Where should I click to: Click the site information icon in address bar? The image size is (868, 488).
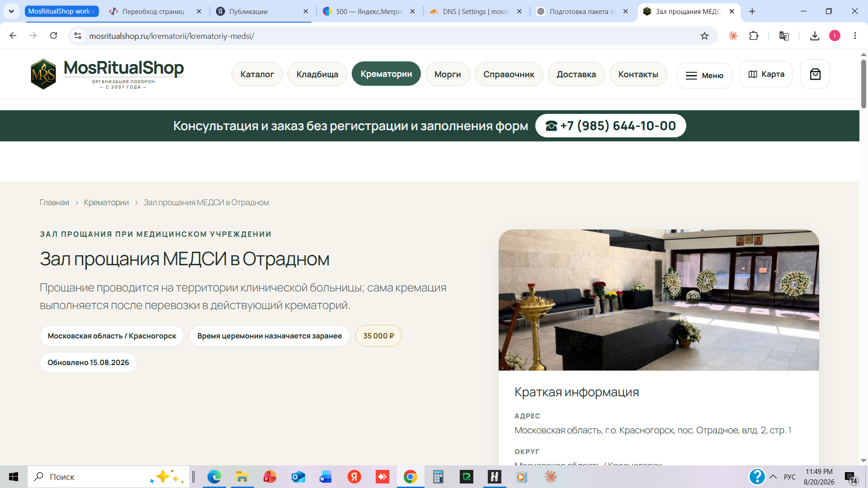(78, 36)
